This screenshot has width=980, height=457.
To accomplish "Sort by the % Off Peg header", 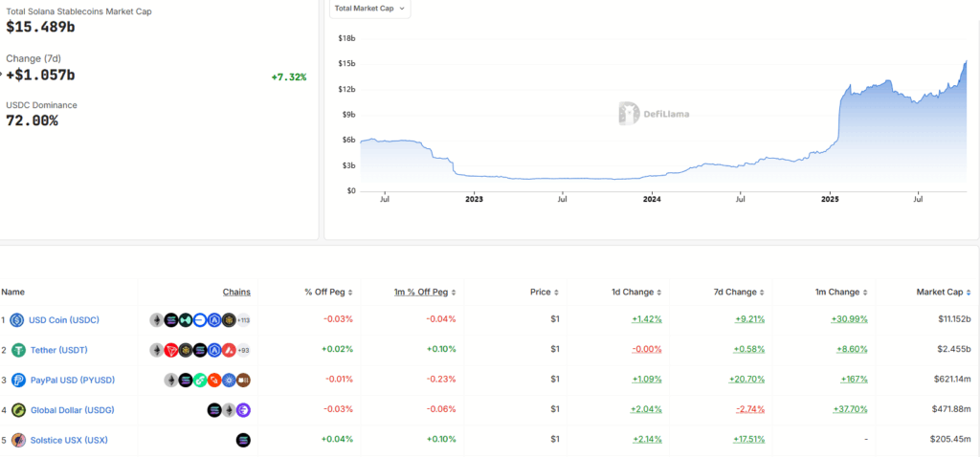I will 325,292.
